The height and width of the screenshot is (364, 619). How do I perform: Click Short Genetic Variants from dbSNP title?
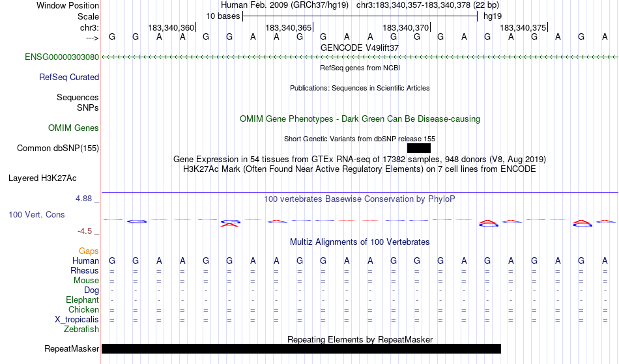(360, 139)
